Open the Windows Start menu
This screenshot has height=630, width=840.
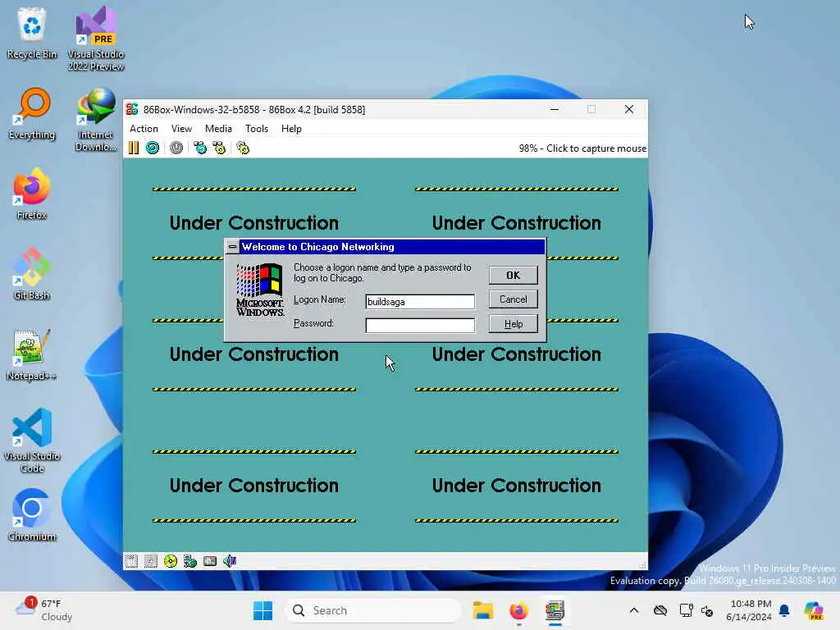point(262,610)
